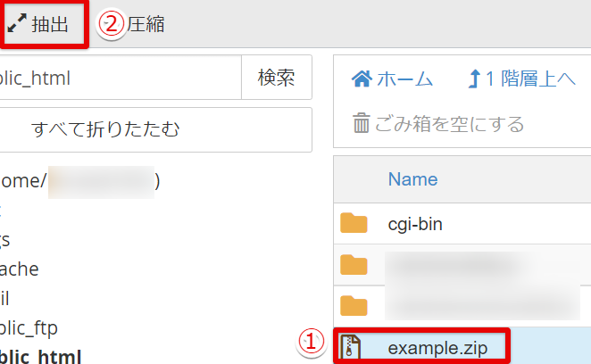The height and width of the screenshot is (364, 591).
Task: Click the up arrow icon beside 1 階層上へ
Action: click(474, 79)
